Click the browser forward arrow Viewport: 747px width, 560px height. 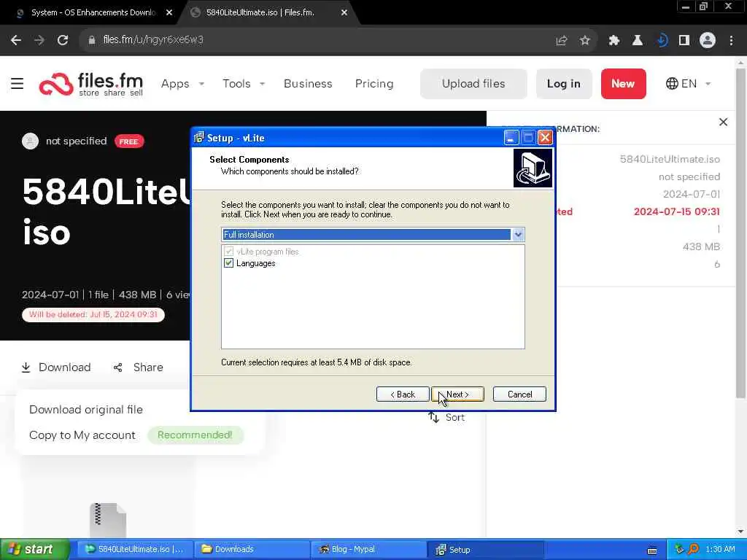[x=39, y=41]
